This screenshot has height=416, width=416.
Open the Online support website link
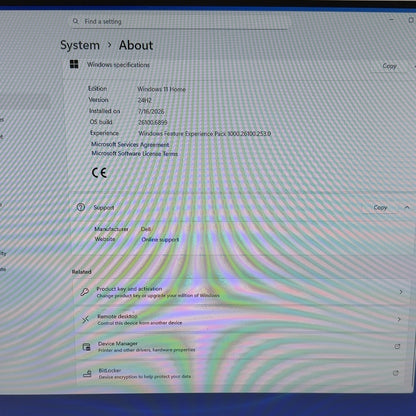click(160, 239)
